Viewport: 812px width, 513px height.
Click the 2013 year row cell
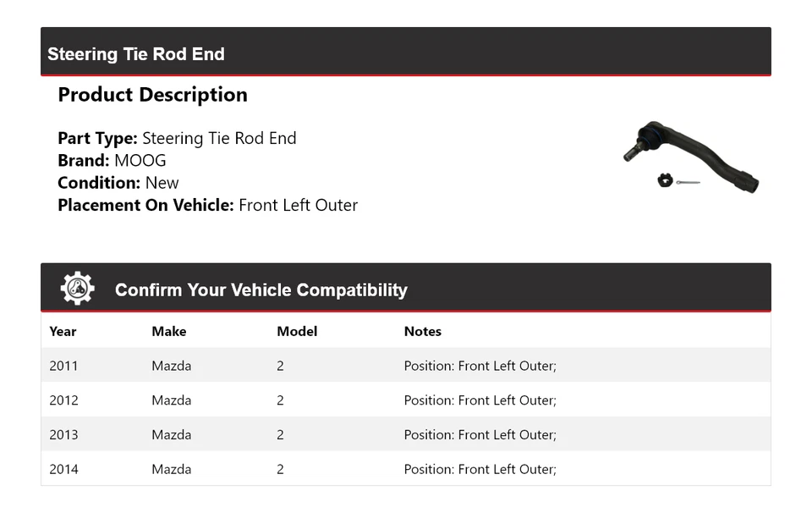coord(63,435)
